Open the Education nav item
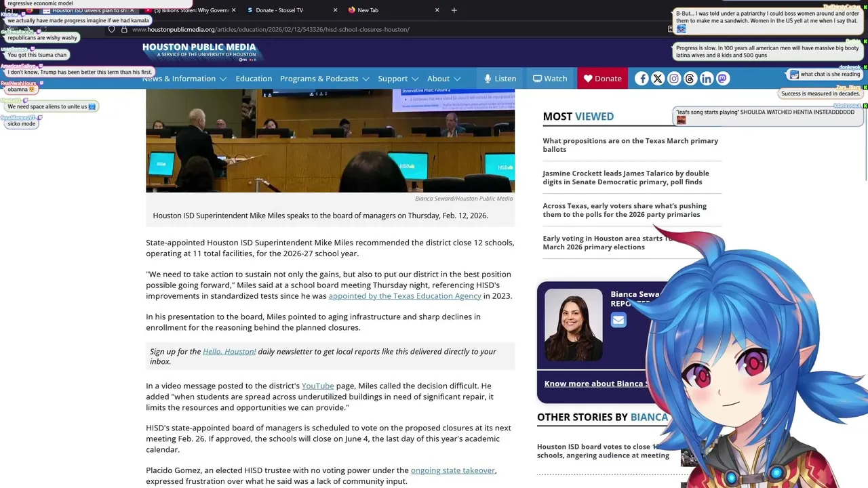Viewport: 868px width, 488px height. (x=254, y=79)
